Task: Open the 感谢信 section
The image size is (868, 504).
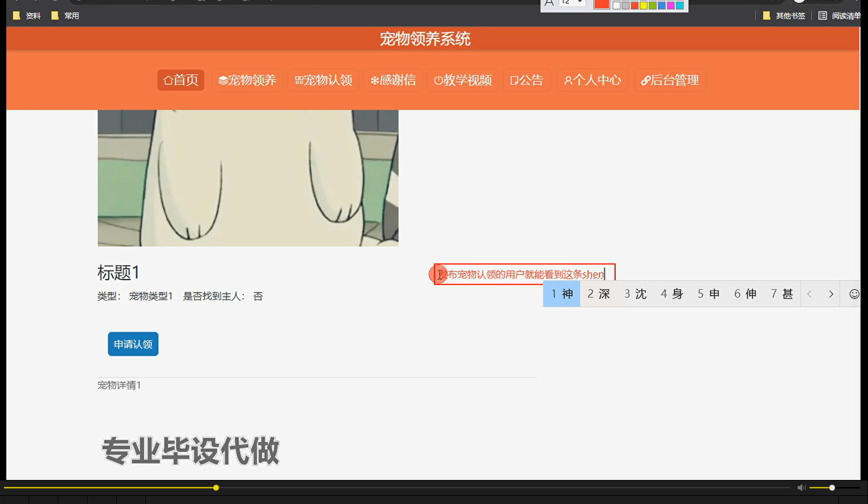Action: pyautogui.click(x=393, y=80)
